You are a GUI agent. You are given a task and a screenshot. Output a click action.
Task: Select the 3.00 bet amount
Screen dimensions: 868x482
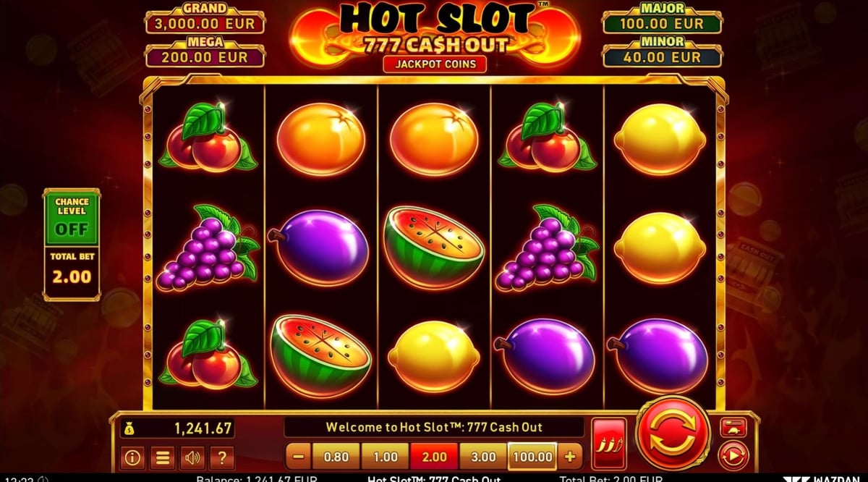[483, 457]
